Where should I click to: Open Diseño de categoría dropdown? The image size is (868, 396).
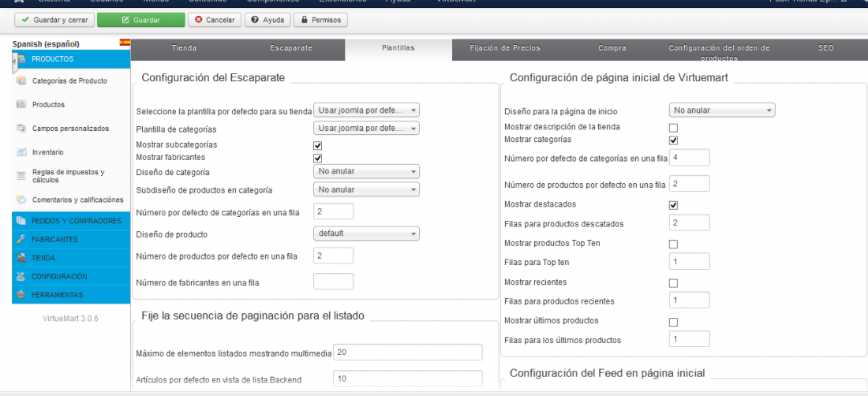[366, 171]
